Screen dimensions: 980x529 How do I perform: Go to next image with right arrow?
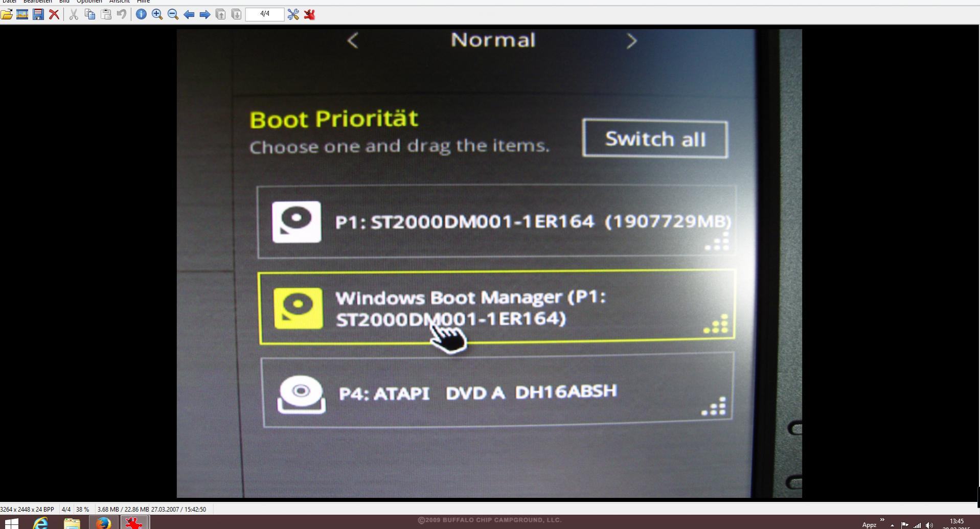204,14
